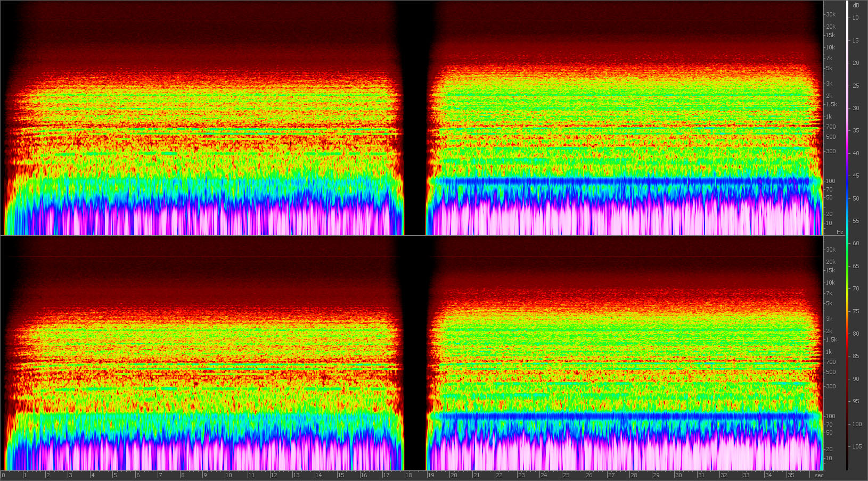Click the 5k mark on bottom channel frequency axis
The height and width of the screenshot is (481, 868).
(x=829, y=303)
